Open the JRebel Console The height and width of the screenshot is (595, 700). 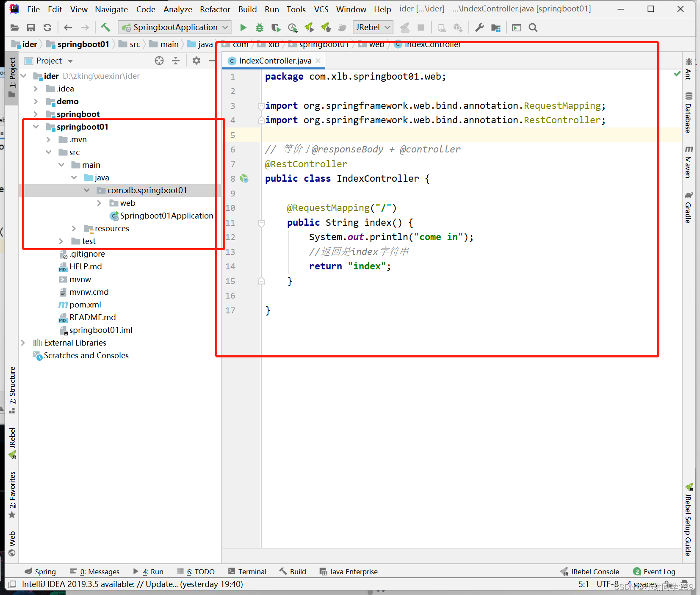click(x=589, y=572)
